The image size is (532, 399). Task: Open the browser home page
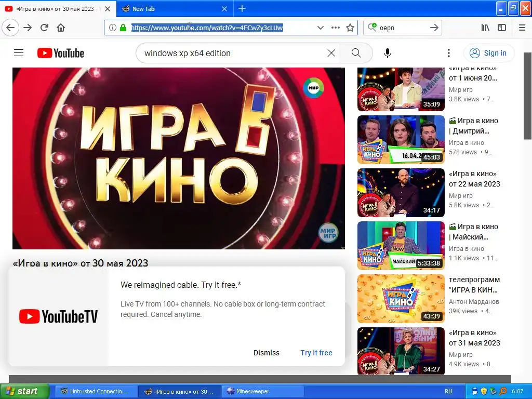pos(61,28)
